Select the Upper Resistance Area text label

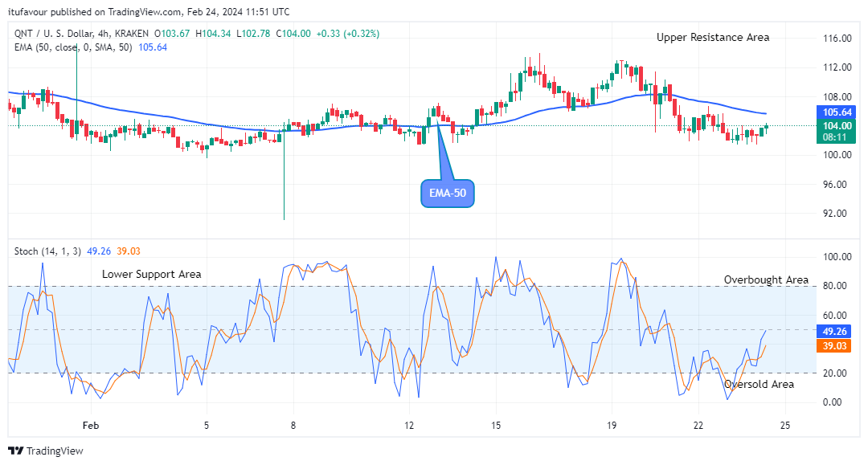(713, 38)
